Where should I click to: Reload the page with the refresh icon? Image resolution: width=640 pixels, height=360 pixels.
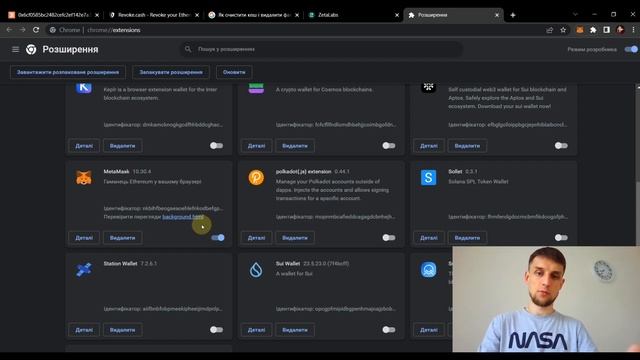point(36,30)
